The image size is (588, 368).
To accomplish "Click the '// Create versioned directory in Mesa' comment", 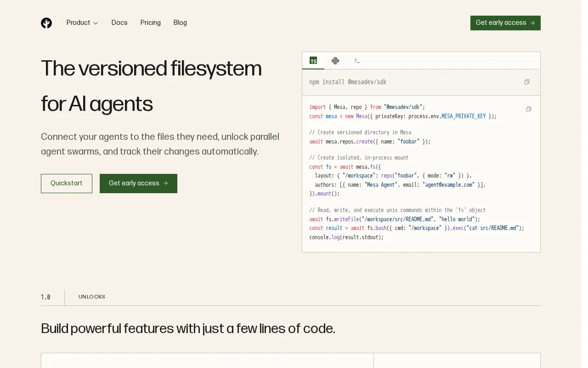I will [360, 132].
